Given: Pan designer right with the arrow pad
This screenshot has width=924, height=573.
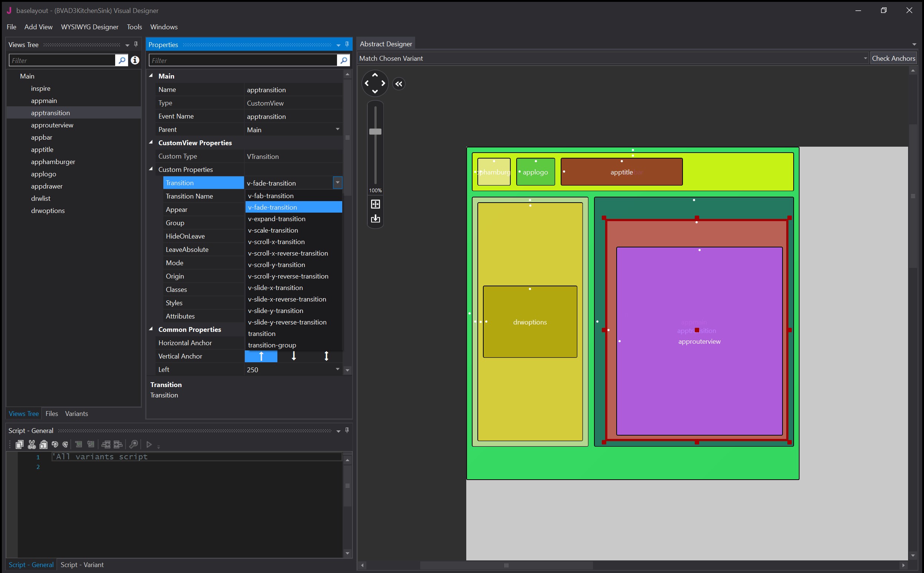Looking at the screenshot, I should (383, 83).
